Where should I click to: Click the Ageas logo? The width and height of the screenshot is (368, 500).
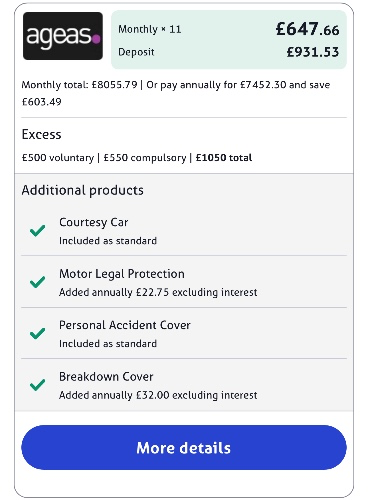63,36
